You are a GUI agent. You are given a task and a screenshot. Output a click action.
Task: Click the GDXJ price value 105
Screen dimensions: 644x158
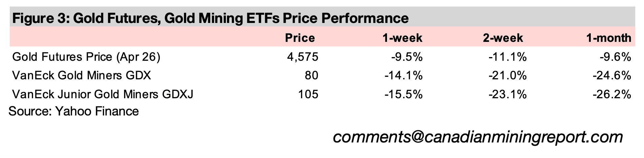click(308, 94)
